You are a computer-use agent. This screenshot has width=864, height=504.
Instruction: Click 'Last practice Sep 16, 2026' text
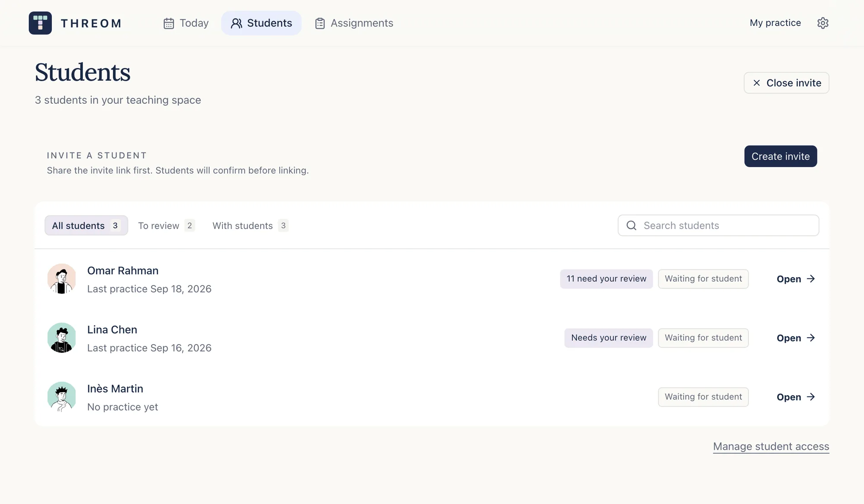pyautogui.click(x=149, y=348)
